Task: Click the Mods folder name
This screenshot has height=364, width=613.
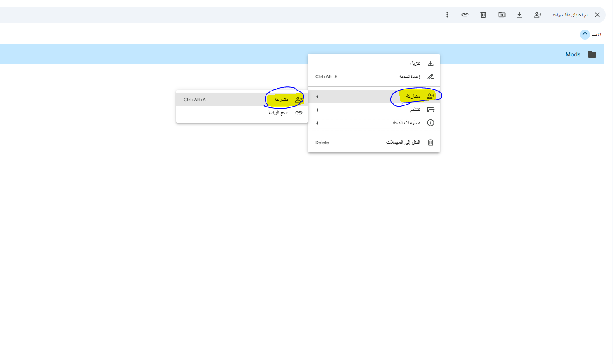Action: [x=573, y=54]
